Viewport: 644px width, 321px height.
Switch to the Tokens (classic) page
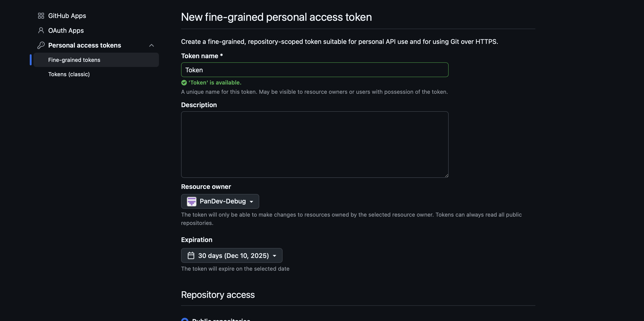point(69,74)
